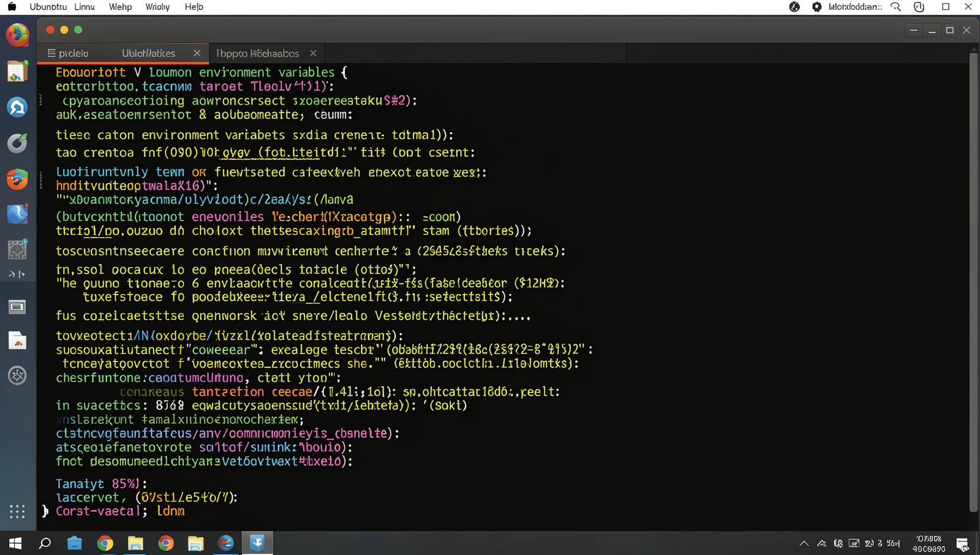Click the line "Tanatyt 85%):"

(101, 484)
